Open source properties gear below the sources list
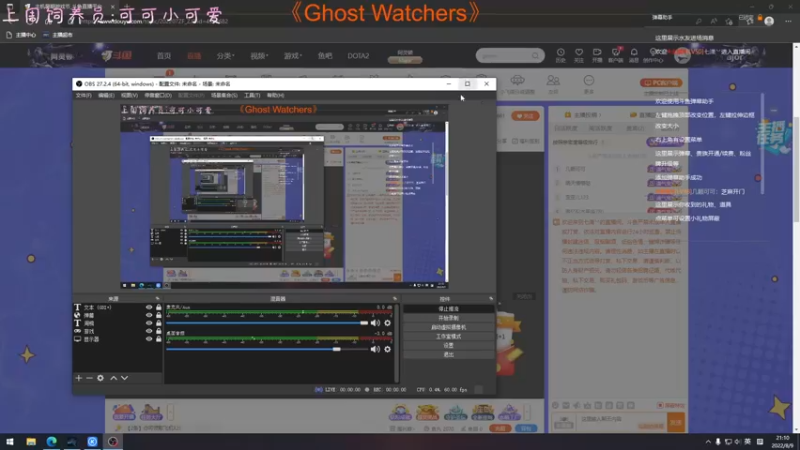 tap(101, 378)
